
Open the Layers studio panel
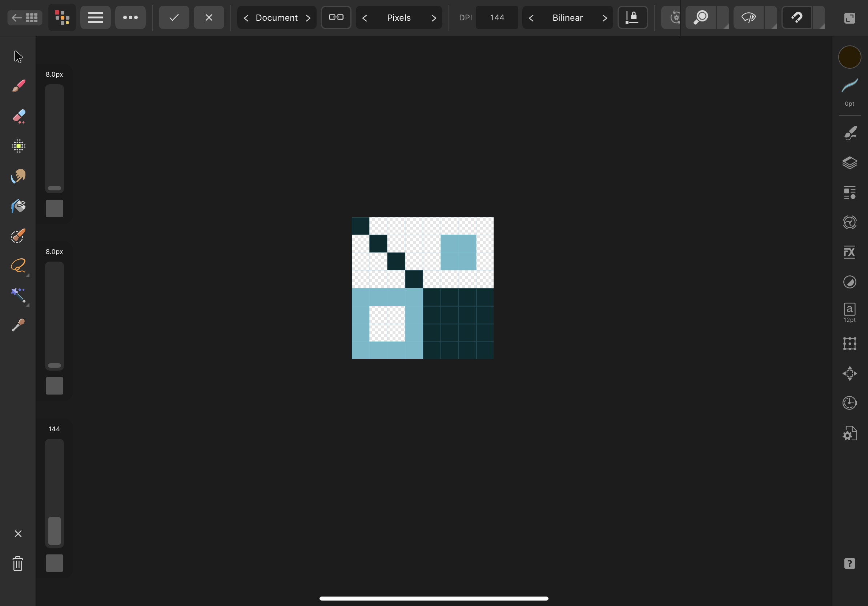(x=849, y=163)
